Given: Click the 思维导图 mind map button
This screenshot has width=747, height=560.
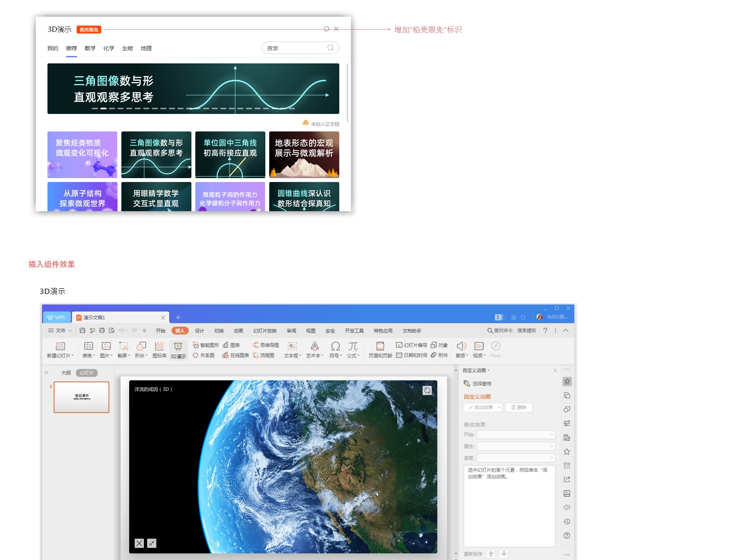Looking at the screenshot, I should (x=266, y=345).
